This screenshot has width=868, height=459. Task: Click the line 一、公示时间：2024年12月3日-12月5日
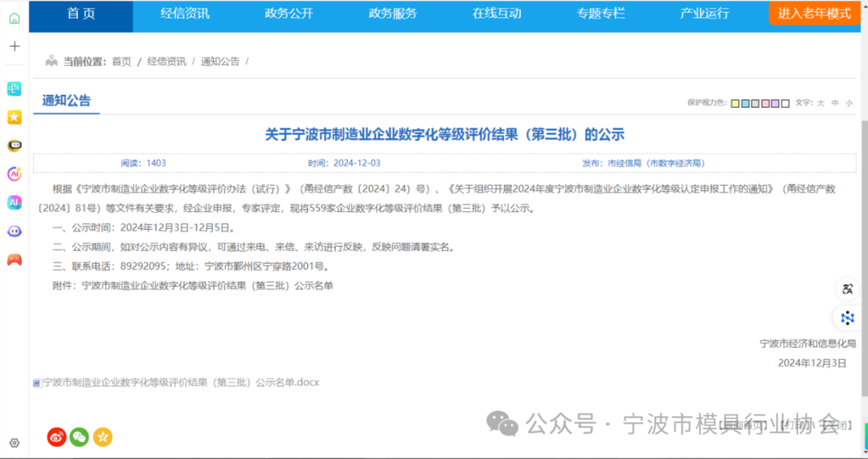pos(145,227)
